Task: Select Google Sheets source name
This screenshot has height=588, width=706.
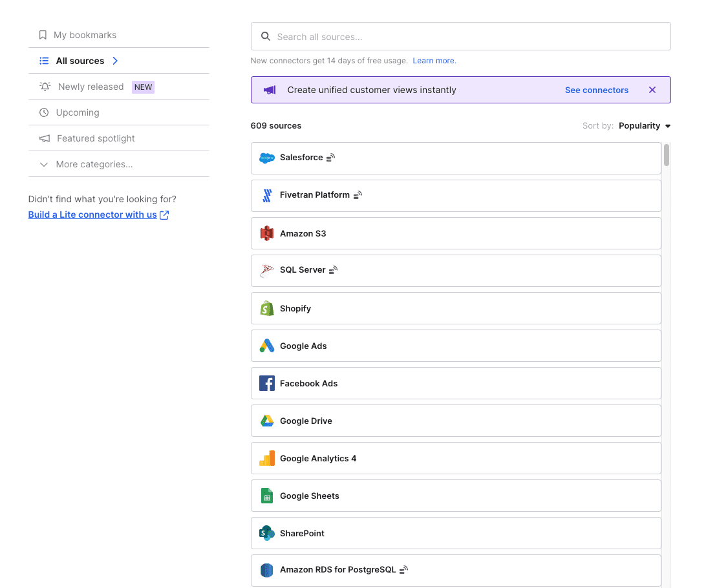Action: click(x=310, y=496)
